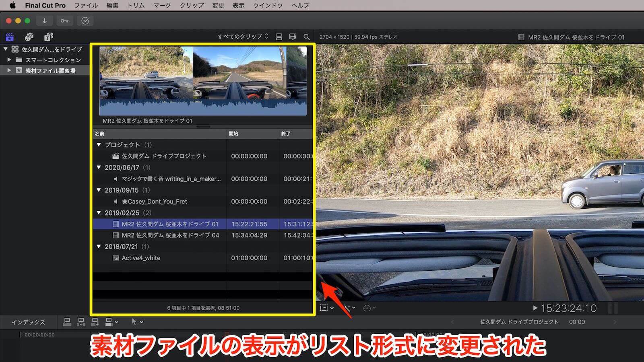Viewport: 644px width, 362px height.
Task: Open the ファイル menu
Action: [x=86, y=5]
